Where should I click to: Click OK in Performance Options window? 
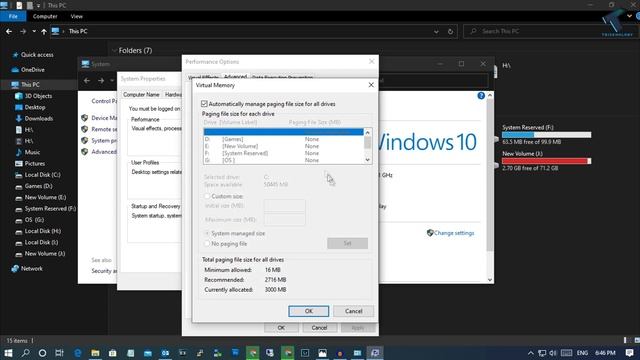click(281, 328)
